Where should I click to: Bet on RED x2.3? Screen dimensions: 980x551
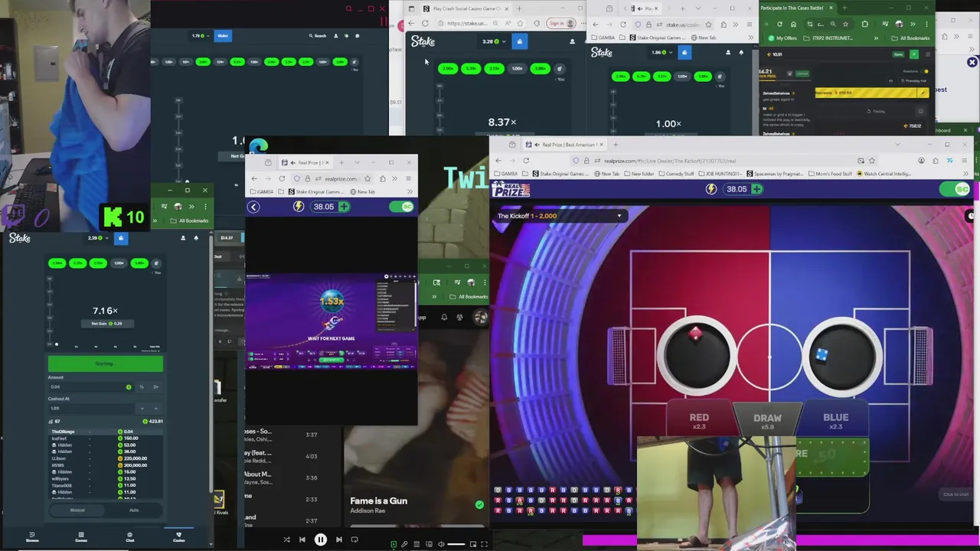[699, 421]
